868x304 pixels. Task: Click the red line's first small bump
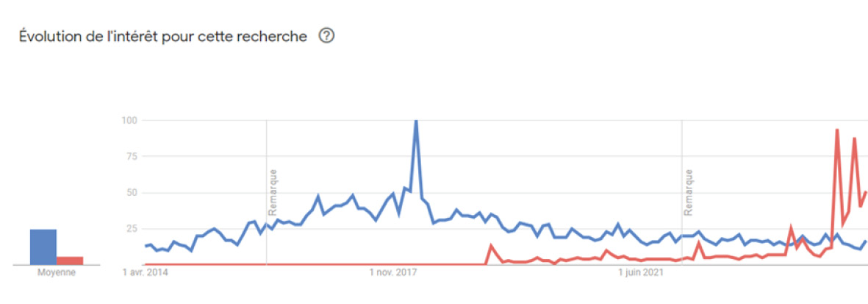pos(491,246)
